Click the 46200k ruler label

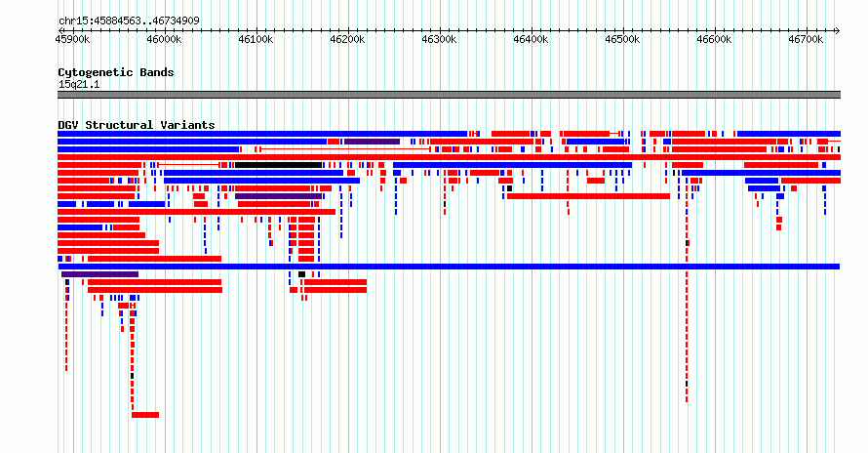pos(347,39)
